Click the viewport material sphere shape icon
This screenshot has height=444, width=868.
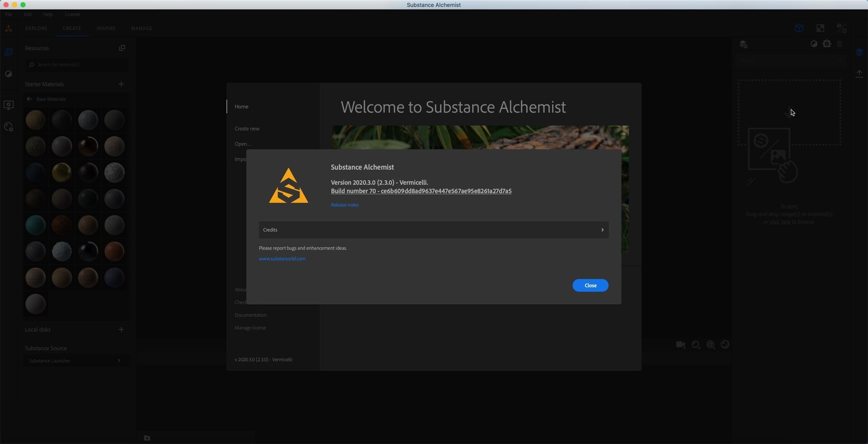pos(725,345)
